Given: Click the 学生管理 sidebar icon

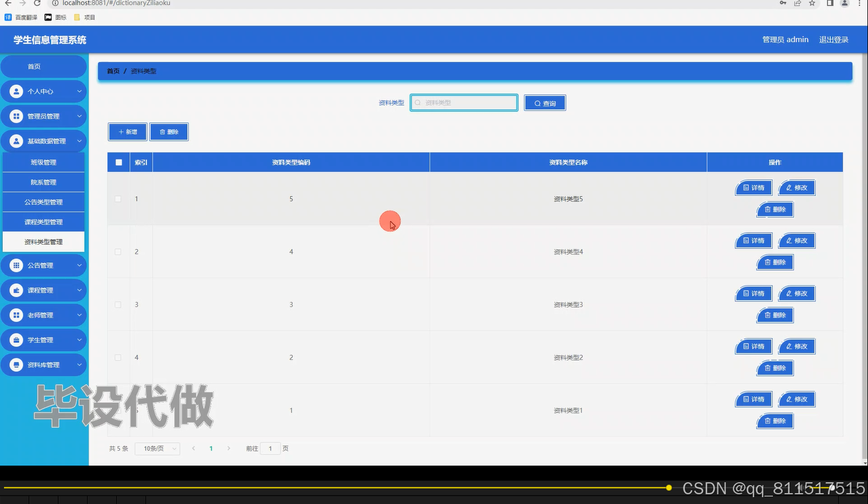Looking at the screenshot, I should 16,340.
